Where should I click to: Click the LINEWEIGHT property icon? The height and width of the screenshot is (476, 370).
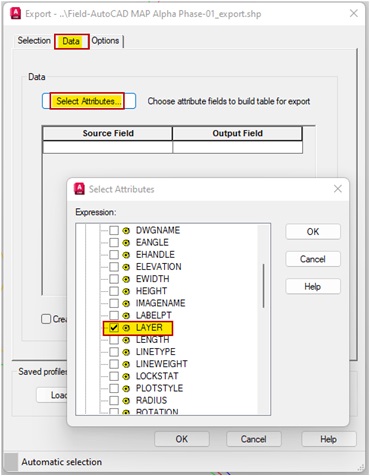pos(126,364)
